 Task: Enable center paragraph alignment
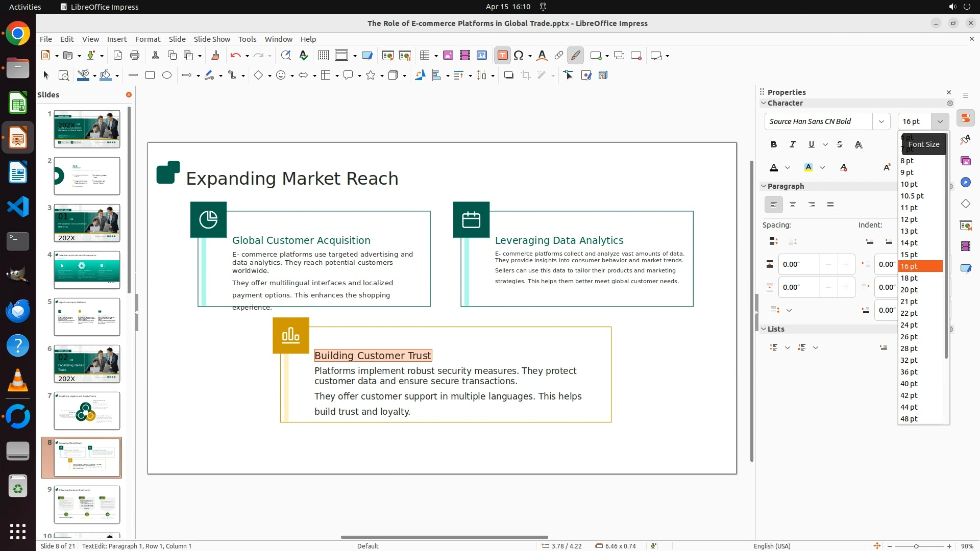coord(792,205)
